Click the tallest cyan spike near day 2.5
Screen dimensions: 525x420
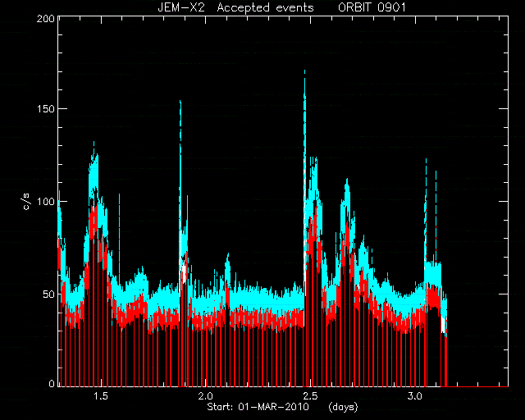tap(304, 71)
